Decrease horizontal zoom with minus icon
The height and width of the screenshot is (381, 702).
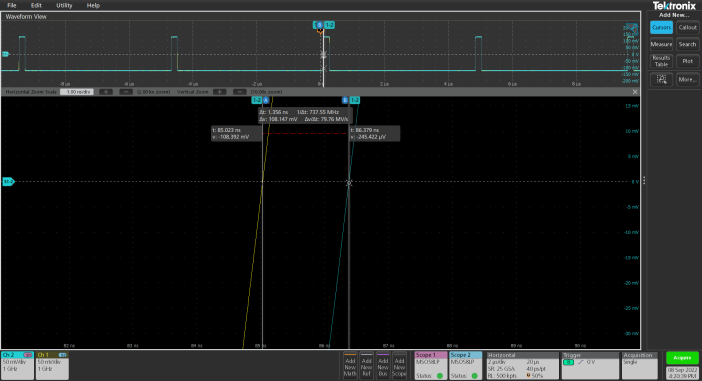(x=126, y=92)
